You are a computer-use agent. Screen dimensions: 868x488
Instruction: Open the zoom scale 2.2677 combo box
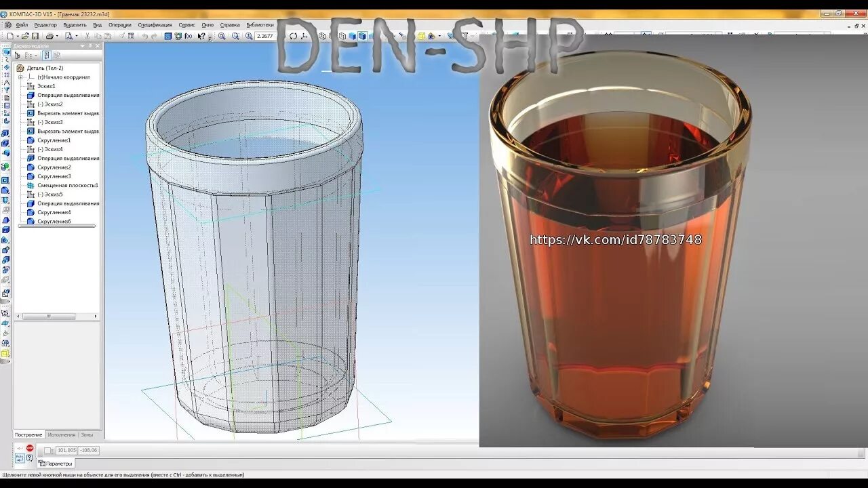[265, 36]
